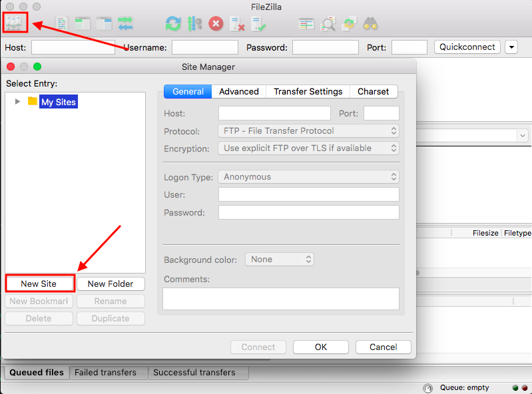Click Site Manager Host input field
The width and height of the screenshot is (532, 394).
274,113
